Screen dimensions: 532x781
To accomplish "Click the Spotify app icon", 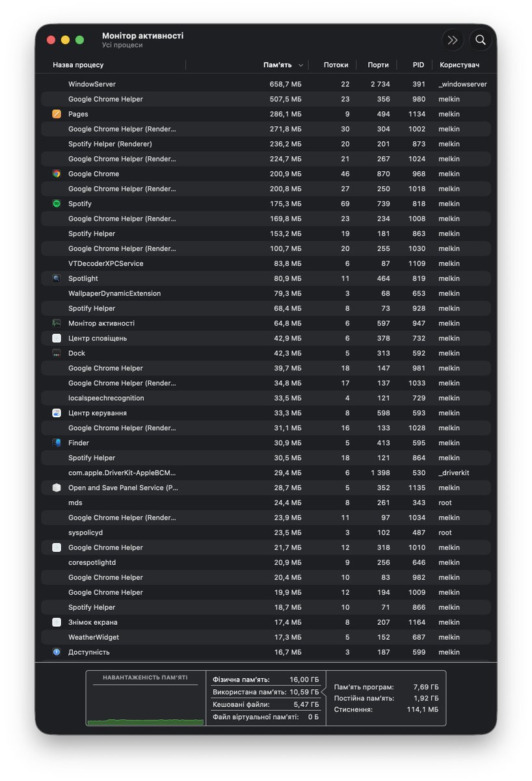I will pyautogui.click(x=57, y=204).
